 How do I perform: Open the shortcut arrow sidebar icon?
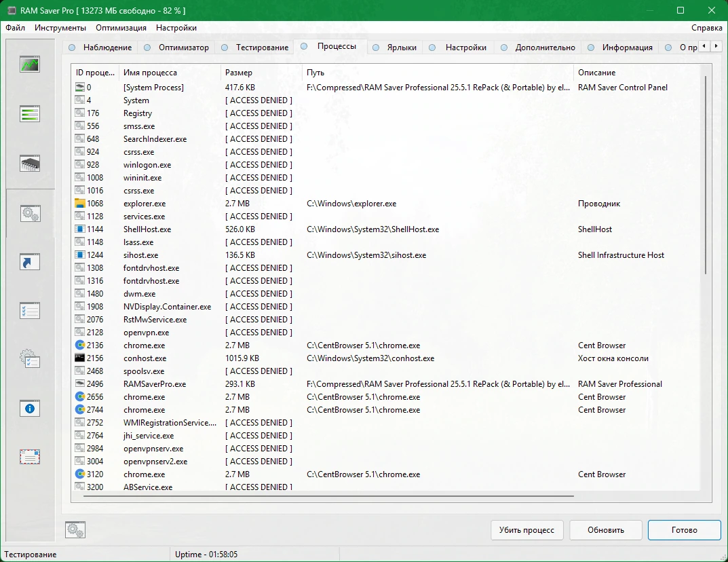click(x=30, y=262)
